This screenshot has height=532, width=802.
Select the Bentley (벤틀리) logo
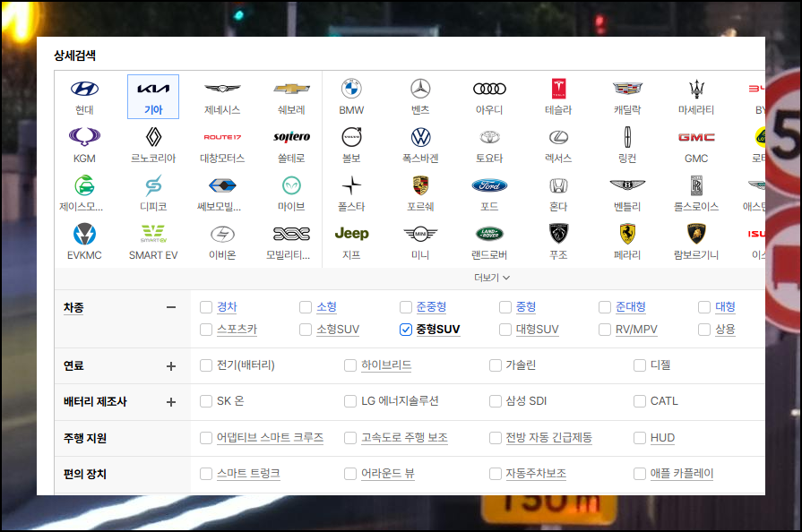pyautogui.click(x=627, y=185)
